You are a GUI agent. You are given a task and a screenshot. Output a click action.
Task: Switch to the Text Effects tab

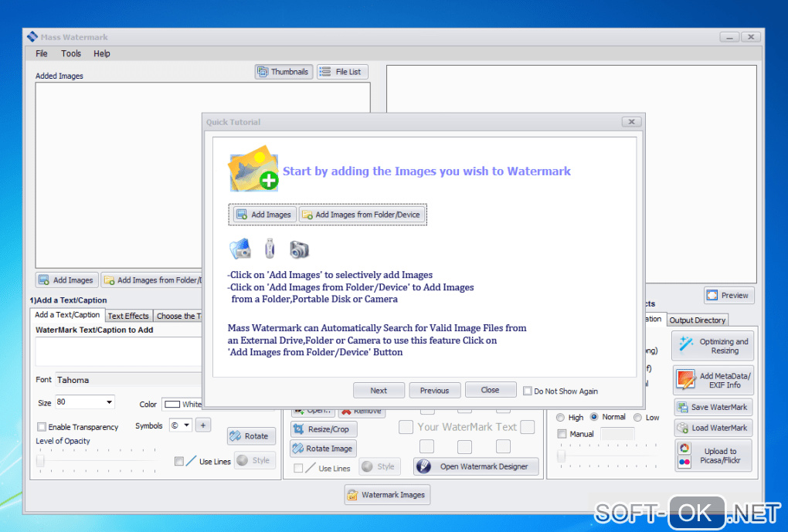click(128, 316)
